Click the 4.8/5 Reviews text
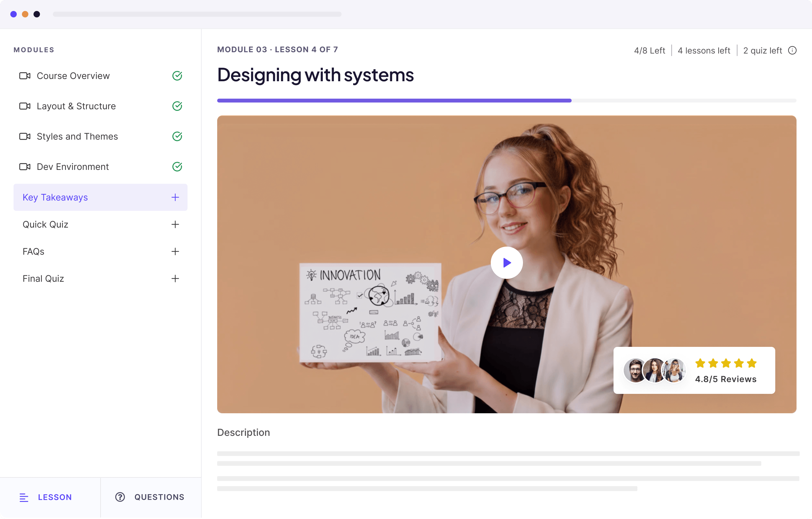Image resolution: width=812 pixels, height=519 pixels. click(x=726, y=380)
